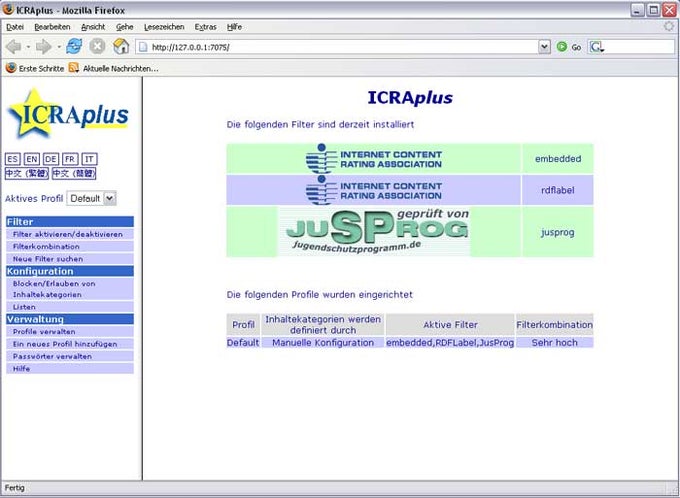The height and width of the screenshot is (498, 680).
Task: Open Erste Schritte bookmark
Action: tap(35, 68)
